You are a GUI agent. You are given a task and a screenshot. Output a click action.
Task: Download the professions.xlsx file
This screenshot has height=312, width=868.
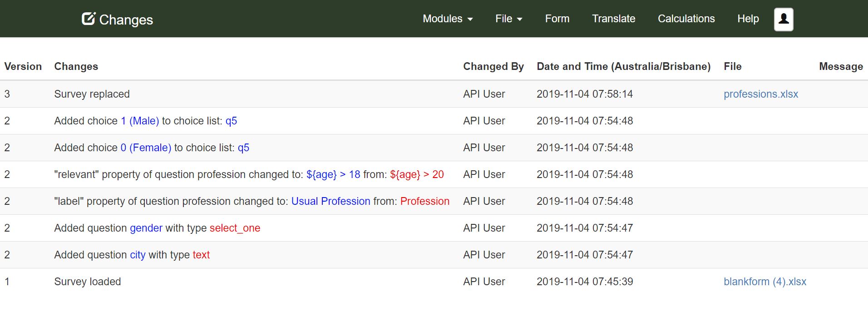[x=760, y=94]
